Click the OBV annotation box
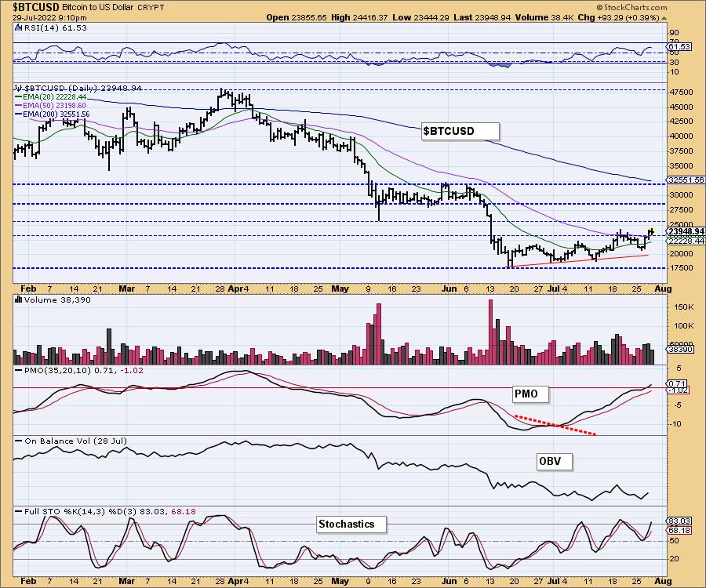Viewport: 706px width, 588px height. [x=555, y=462]
